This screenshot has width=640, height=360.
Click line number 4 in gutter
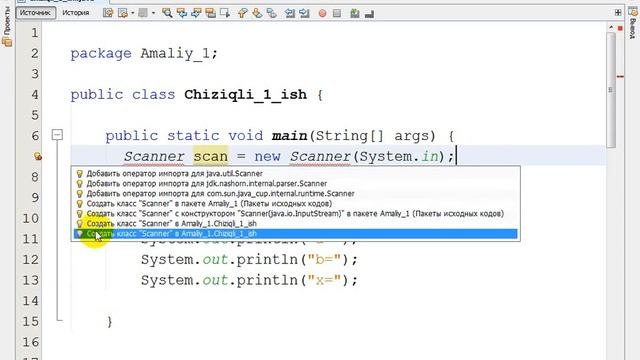click(34, 95)
